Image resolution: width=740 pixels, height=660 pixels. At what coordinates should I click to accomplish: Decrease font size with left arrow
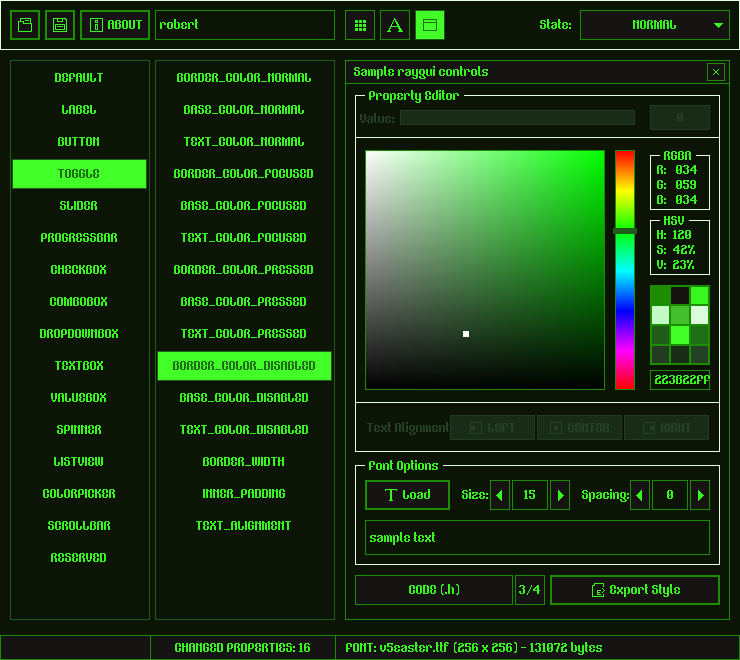499,495
